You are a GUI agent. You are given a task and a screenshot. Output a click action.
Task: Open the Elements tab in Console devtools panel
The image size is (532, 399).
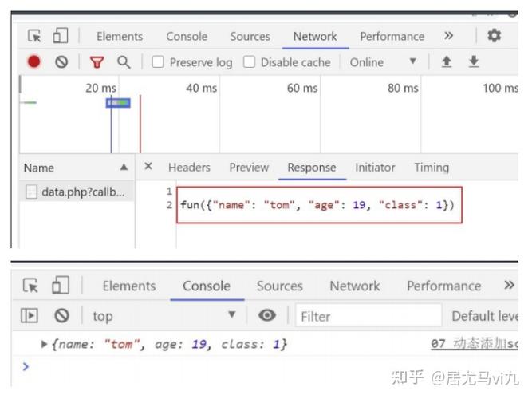click(x=129, y=286)
